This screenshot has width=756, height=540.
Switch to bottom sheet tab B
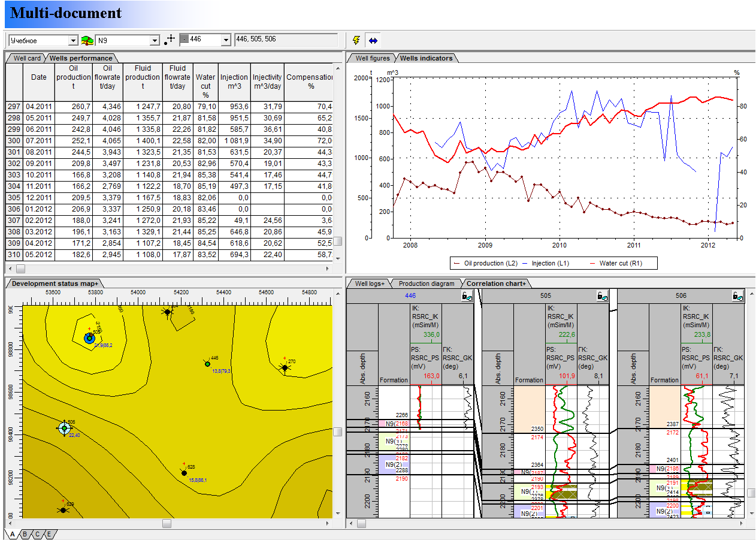(25, 534)
